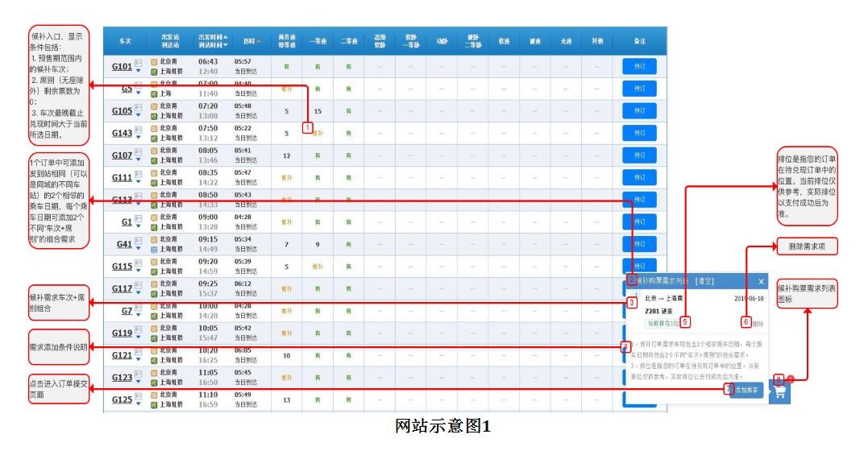Open train G107 number link
Image resolution: width=868 pixels, height=451 pixels.
tap(122, 155)
